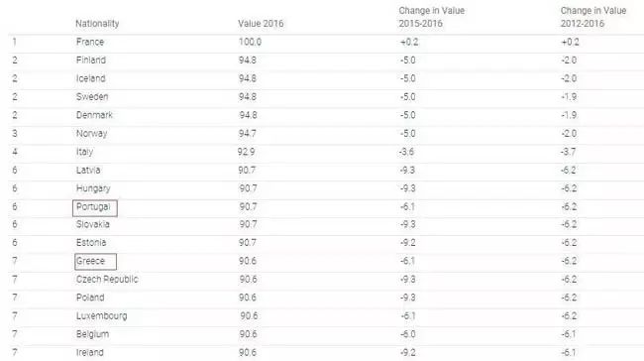Click the Nationality column header
This screenshot has height=361, width=644.
click(x=97, y=24)
